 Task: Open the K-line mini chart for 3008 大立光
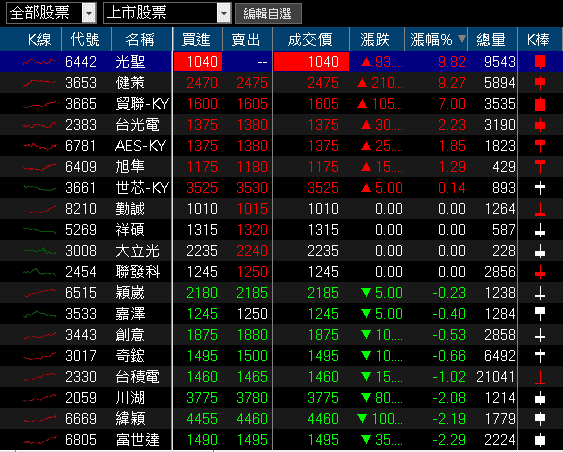pyautogui.click(x=39, y=251)
